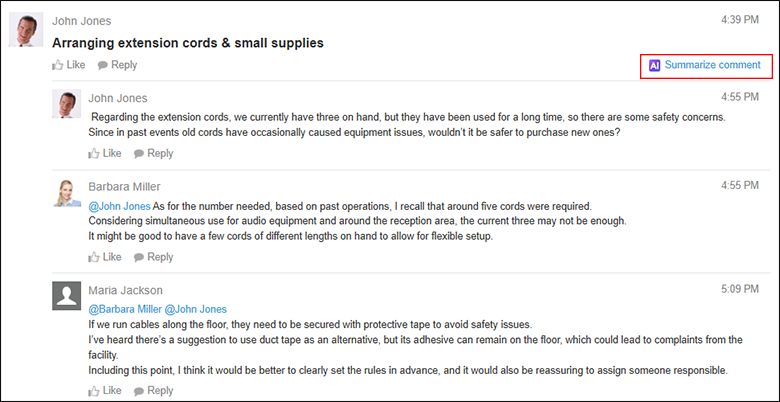This screenshot has width=780, height=402.
Task: Click the AI icon beside Summarize comment
Action: click(x=654, y=66)
